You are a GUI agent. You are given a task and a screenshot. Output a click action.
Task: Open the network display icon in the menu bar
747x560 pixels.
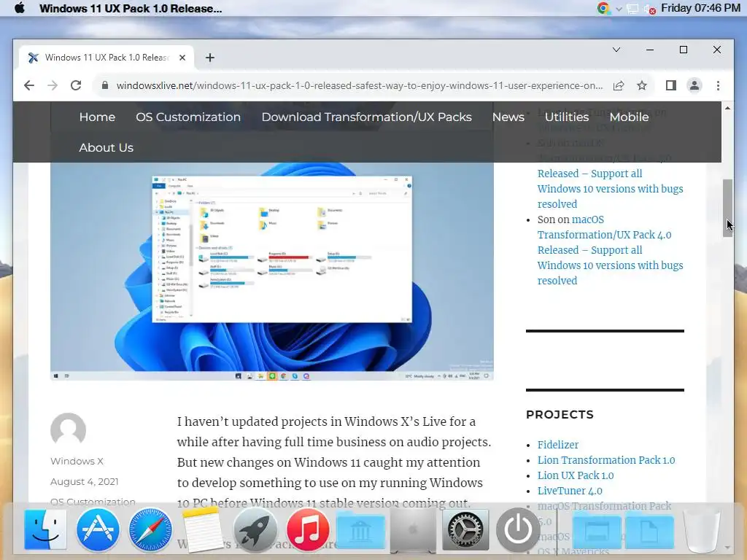pyautogui.click(x=632, y=9)
